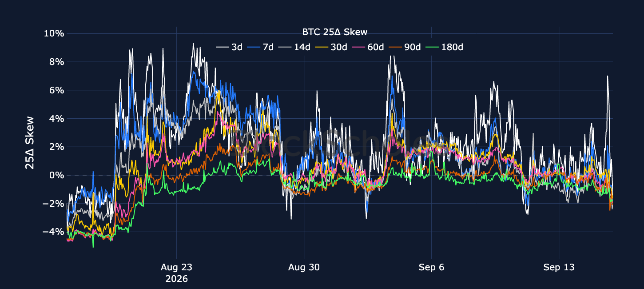Hide the 14d legend series
This screenshot has height=289, width=644.
tap(294, 47)
